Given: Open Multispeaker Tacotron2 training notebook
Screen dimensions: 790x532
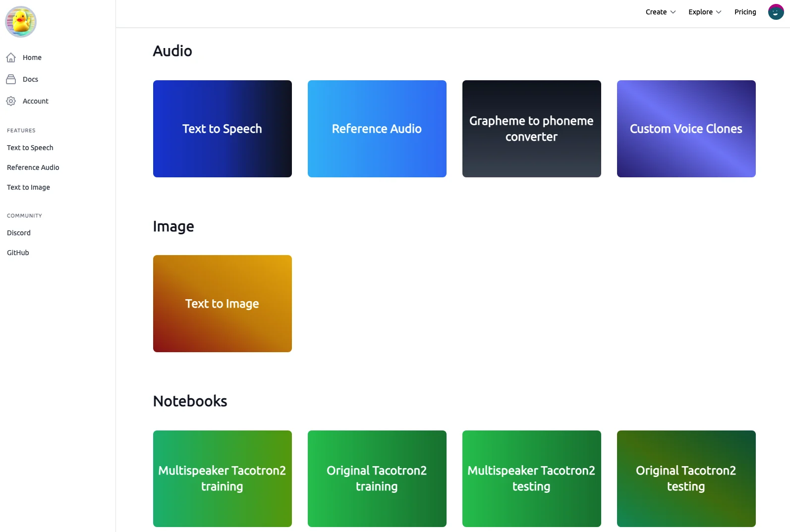Looking at the screenshot, I should [223, 479].
